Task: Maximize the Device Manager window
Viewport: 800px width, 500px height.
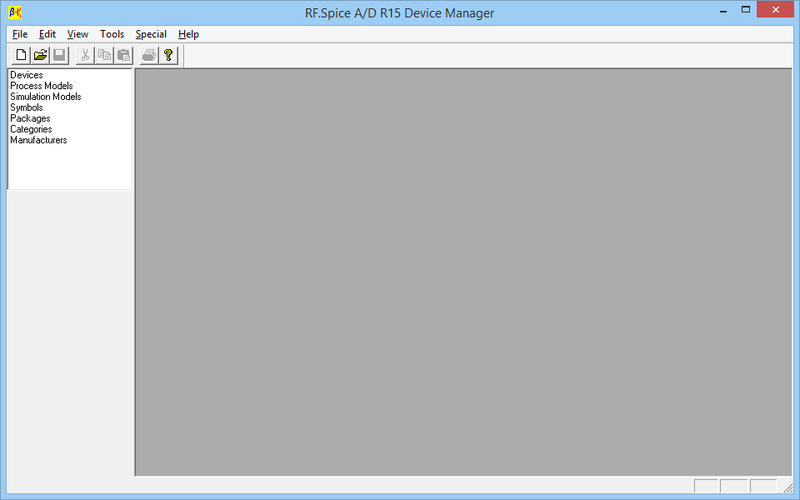Action: (x=745, y=10)
